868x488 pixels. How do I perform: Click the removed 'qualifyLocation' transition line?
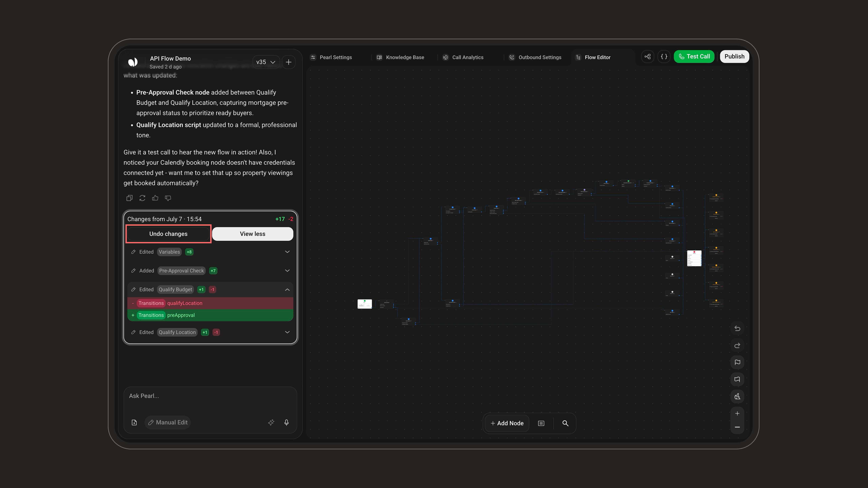(210, 303)
